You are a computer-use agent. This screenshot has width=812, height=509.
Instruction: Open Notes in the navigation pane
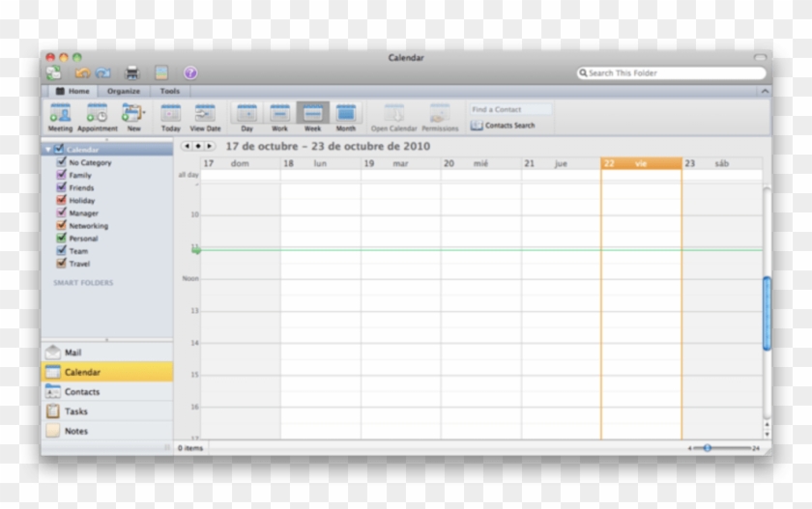click(107, 431)
